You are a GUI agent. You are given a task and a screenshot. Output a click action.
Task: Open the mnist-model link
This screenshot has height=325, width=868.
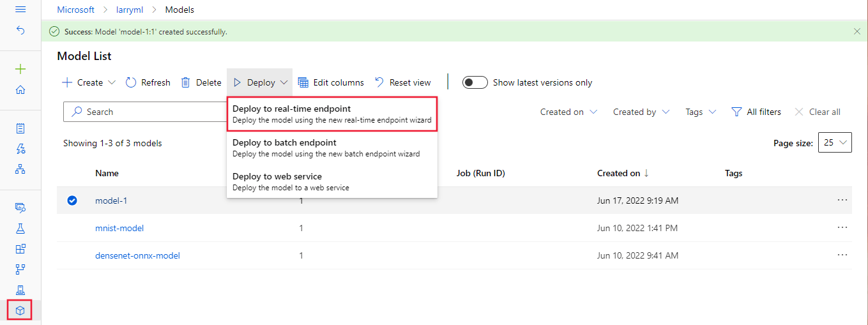pyautogui.click(x=119, y=228)
